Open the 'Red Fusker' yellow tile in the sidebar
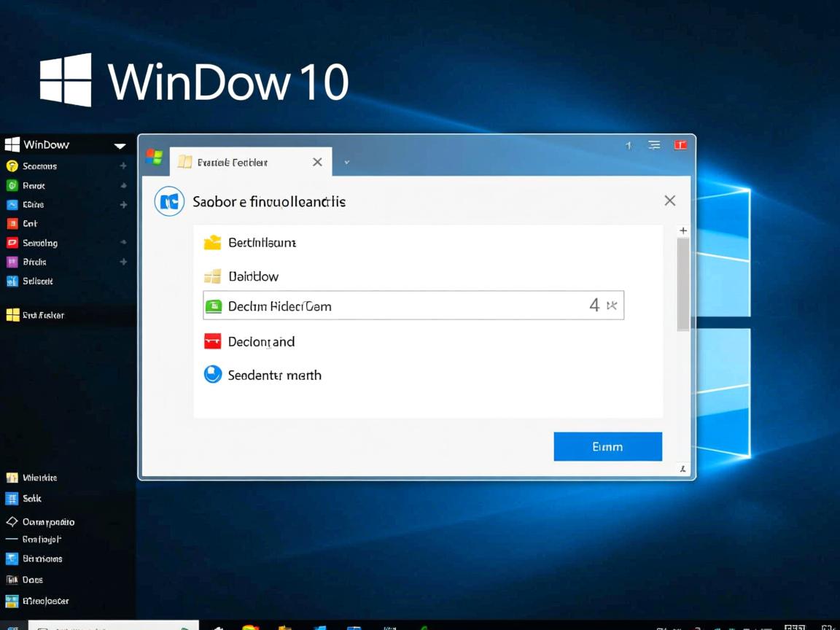Screen dimensions: 840x630 [x=12, y=314]
